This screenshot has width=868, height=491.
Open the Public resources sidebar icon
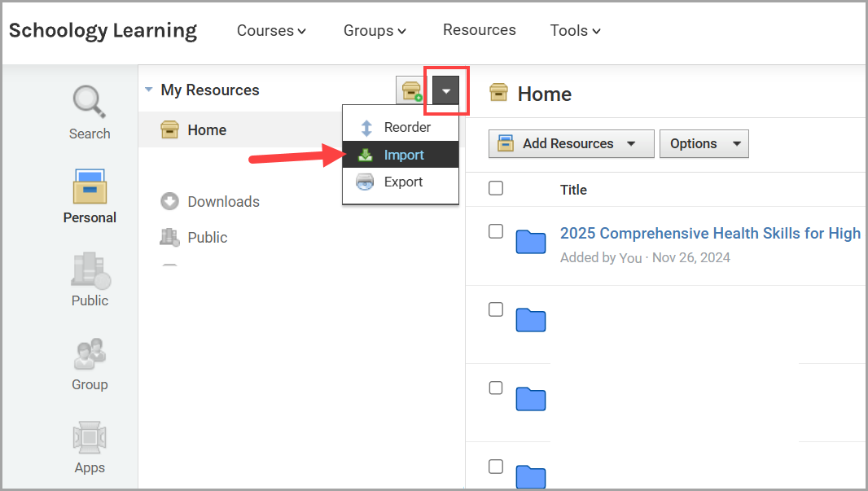tap(90, 270)
